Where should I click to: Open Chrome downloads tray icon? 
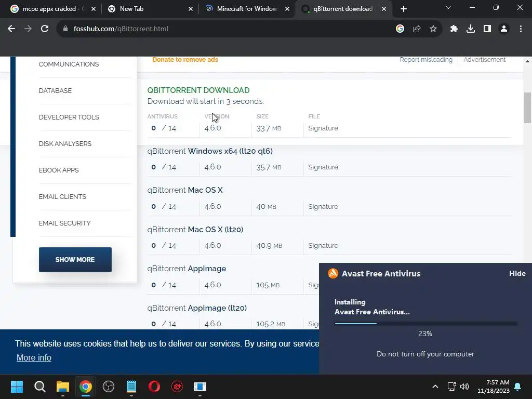[471, 29]
